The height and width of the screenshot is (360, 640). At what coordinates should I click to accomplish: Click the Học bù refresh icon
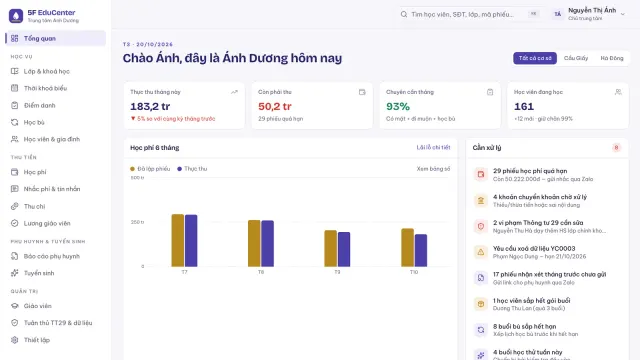pos(15,122)
